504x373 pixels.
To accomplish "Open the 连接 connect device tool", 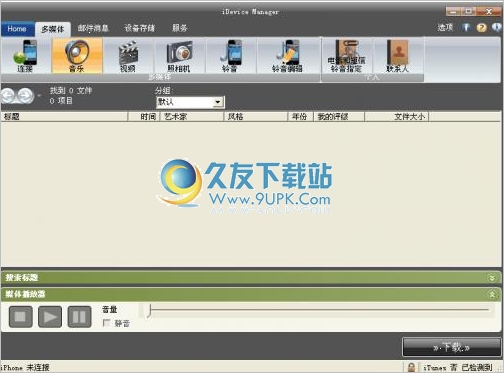I will [26, 55].
